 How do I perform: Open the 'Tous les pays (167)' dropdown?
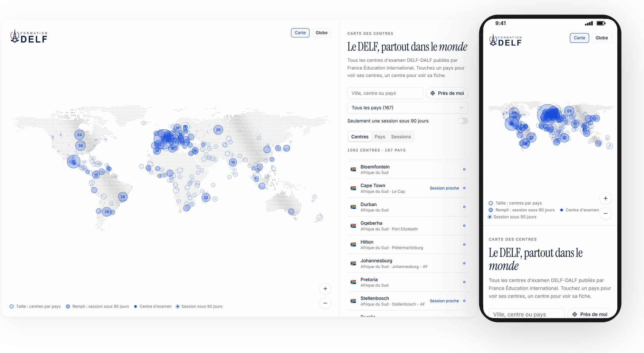407,108
